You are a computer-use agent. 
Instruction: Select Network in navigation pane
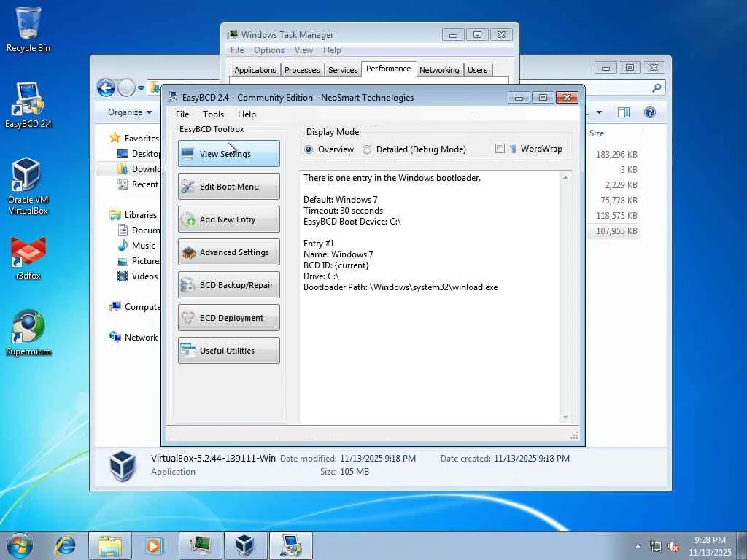point(134,337)
